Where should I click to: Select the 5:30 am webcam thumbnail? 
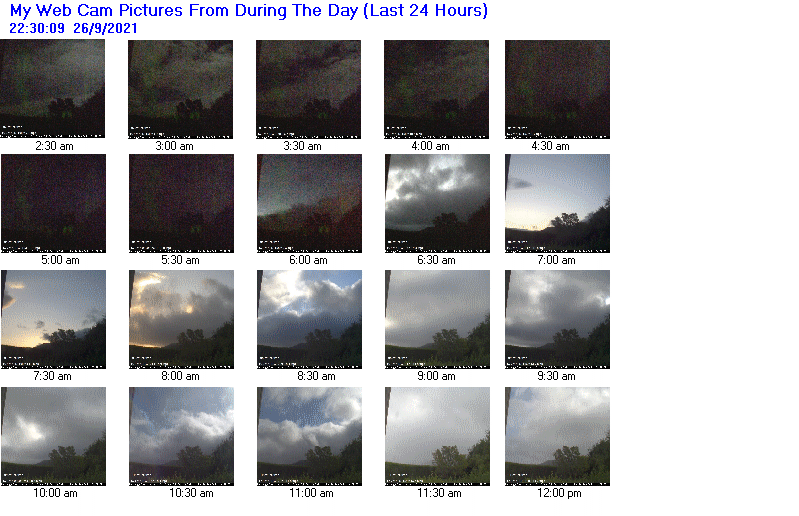point(181,203)
